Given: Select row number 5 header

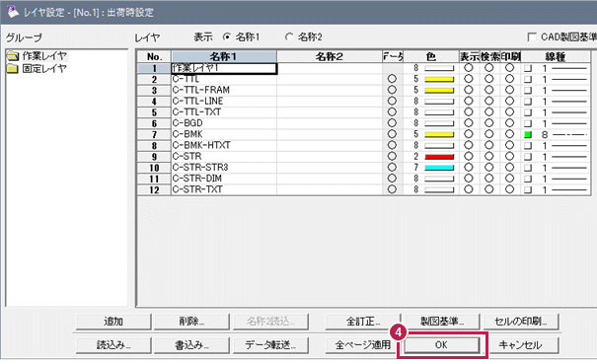Looking at the screenshot, I should tap(154, 112).
